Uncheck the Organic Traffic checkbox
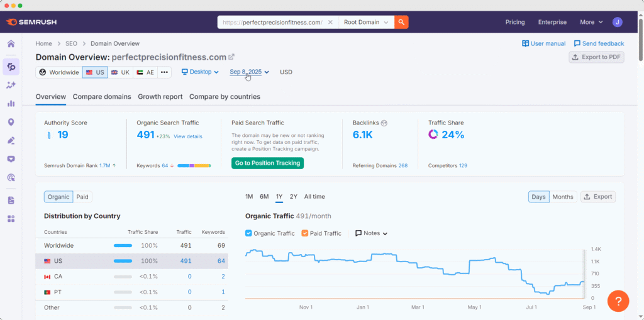 [x=248, y=233]
